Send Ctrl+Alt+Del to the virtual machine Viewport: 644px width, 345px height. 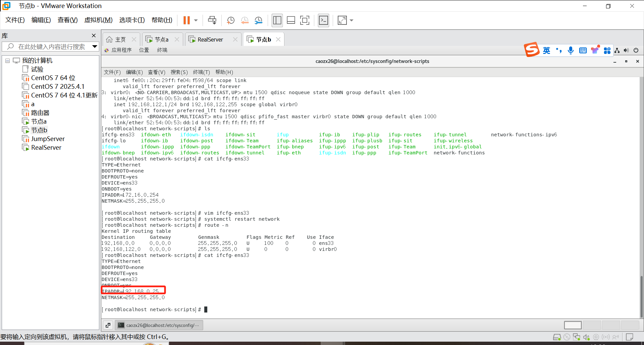[212, 20]
